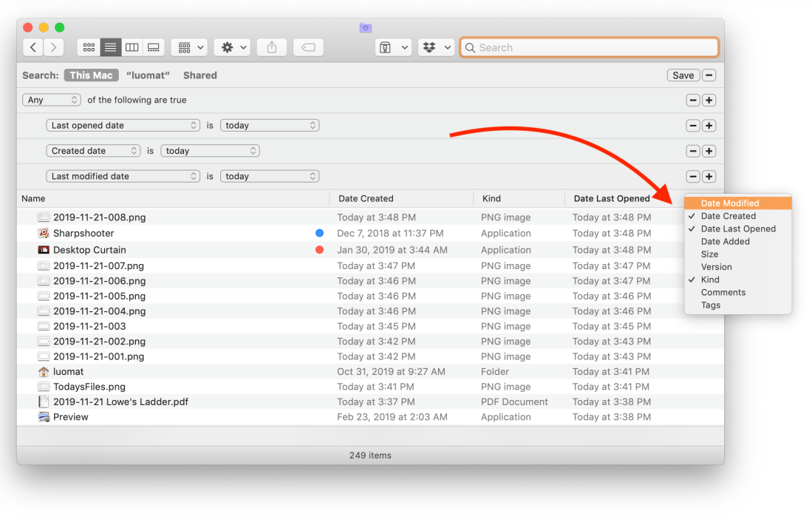Click the Share toolbar button
Screen dimensions: 812x522
[x=272, y=47]
